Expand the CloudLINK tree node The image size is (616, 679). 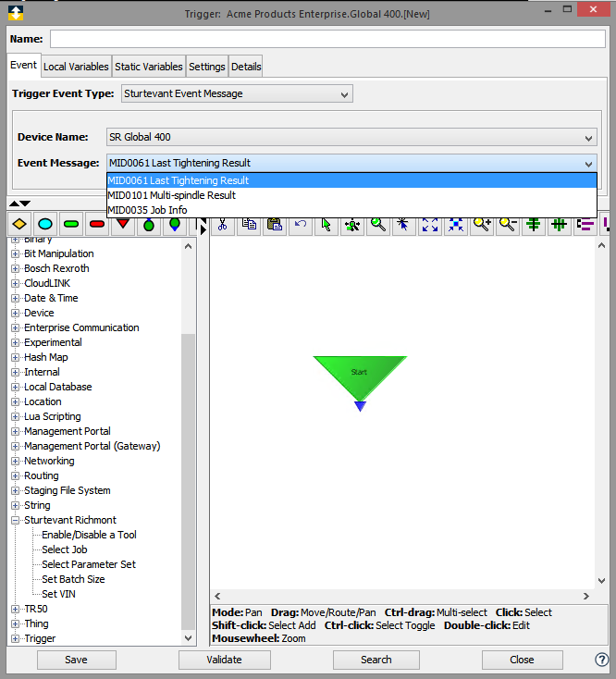pyautogui.click(x=15, y=283)
